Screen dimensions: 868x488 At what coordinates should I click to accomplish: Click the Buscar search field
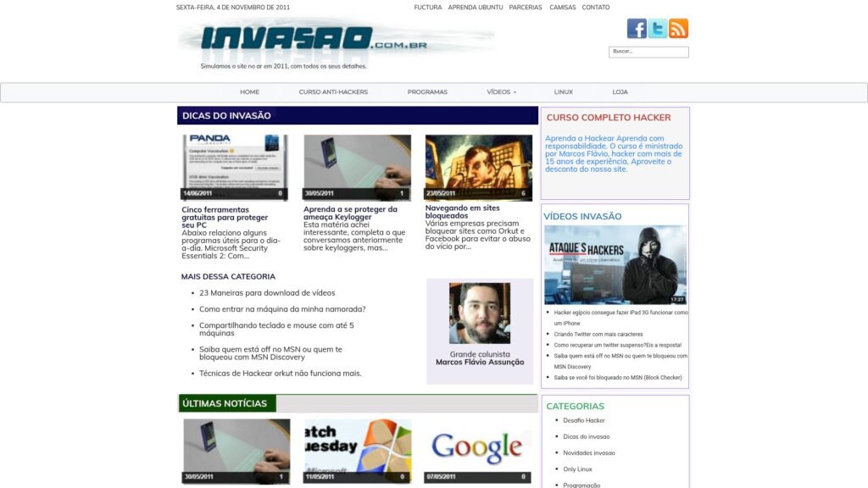(x=648, y=52)
